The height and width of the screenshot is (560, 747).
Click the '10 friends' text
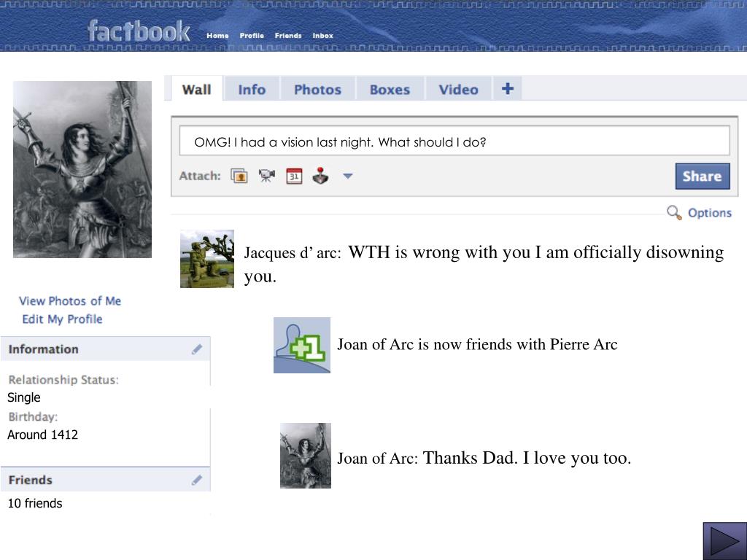click(35, 503)
